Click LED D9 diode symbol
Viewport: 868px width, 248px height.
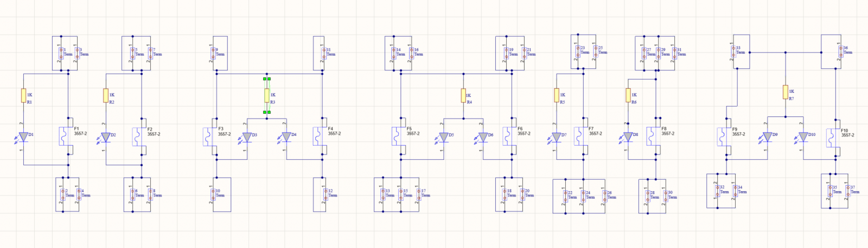pos(767,136)
